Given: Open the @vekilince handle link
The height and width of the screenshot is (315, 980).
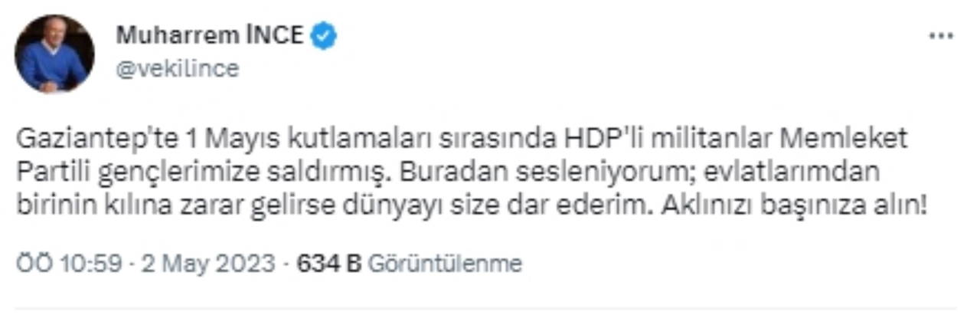Looking at the screenshot, I should pyautogui.click(x=177, y=69).
